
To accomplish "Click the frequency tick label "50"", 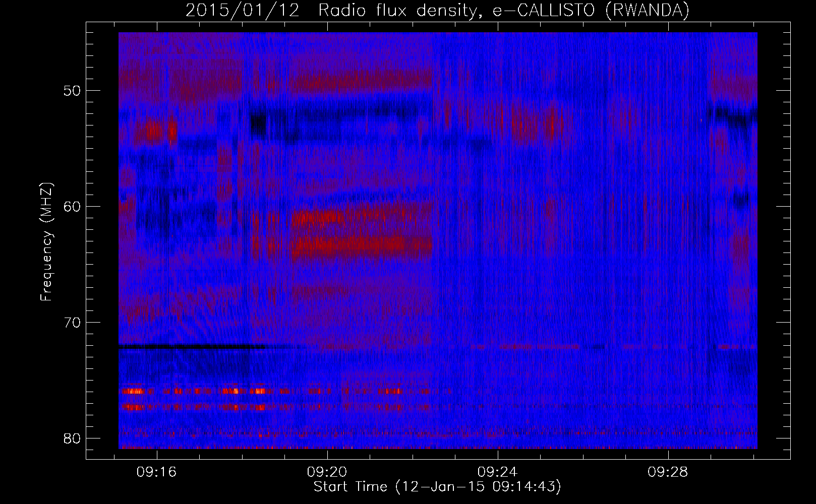I will [x=73, y=91].
